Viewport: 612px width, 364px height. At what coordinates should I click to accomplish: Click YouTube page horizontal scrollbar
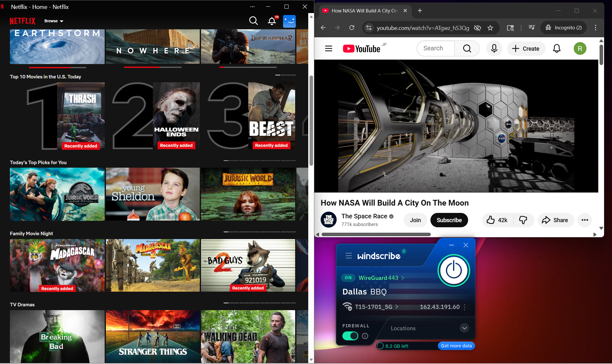click(x=376, y=235)
